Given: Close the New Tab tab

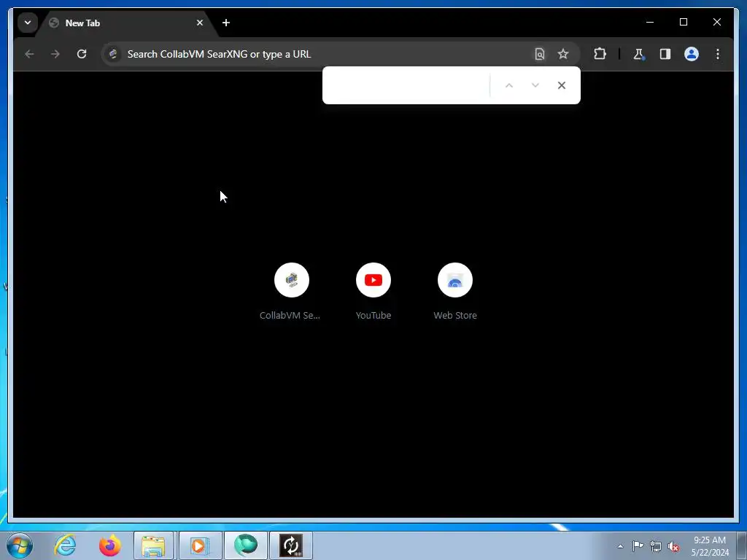Looking at the screenshot, I should click(x=200, y=23).
